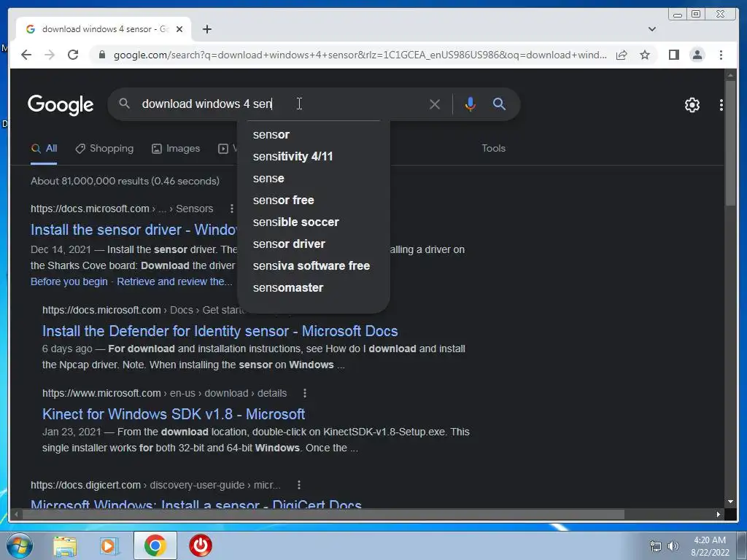Pick the 'sensiva software free' suggestion

click(313, 266)
